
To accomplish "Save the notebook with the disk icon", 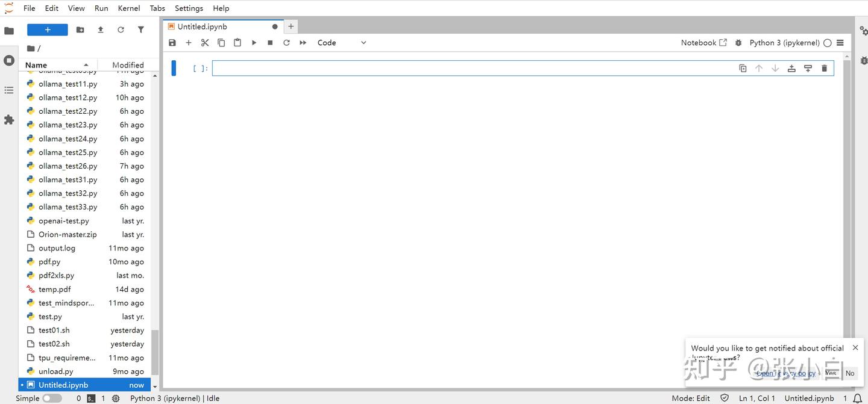I will 172,43.
